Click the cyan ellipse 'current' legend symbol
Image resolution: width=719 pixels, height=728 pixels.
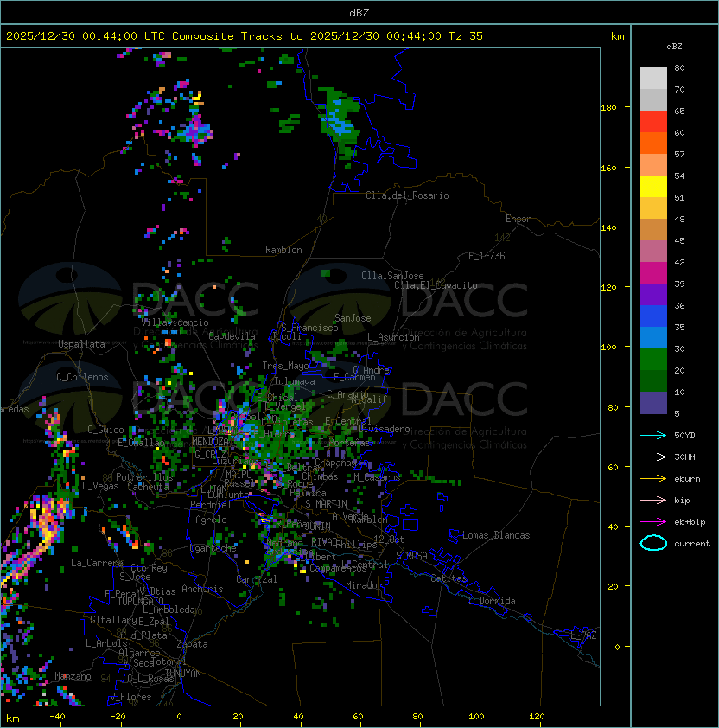pyautogui.click(x=653, y=543)
